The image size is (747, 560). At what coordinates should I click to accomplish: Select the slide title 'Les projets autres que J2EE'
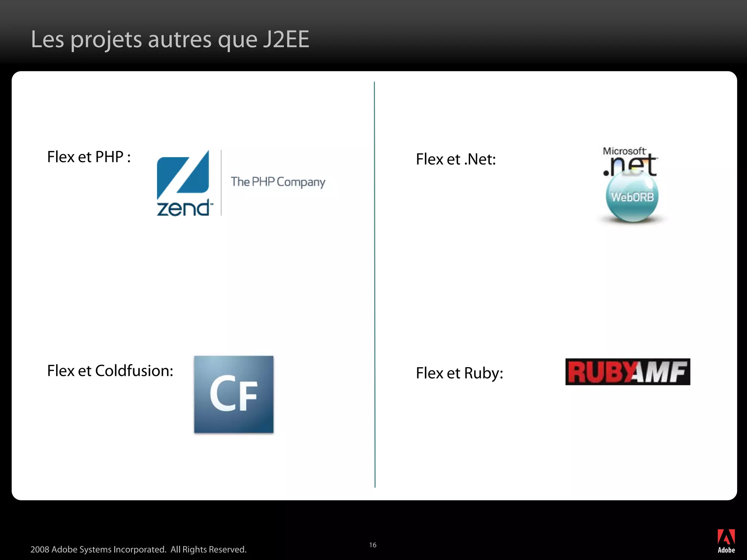170,39
